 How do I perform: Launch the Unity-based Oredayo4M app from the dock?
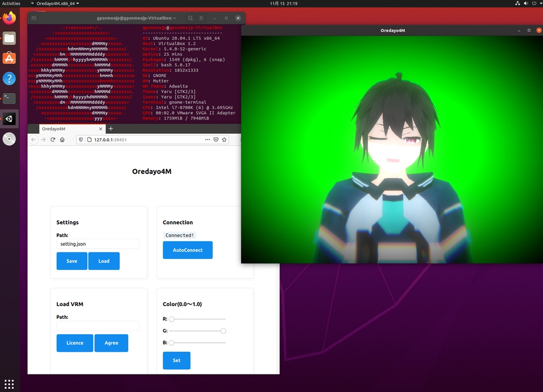click(x=8, y=118)
